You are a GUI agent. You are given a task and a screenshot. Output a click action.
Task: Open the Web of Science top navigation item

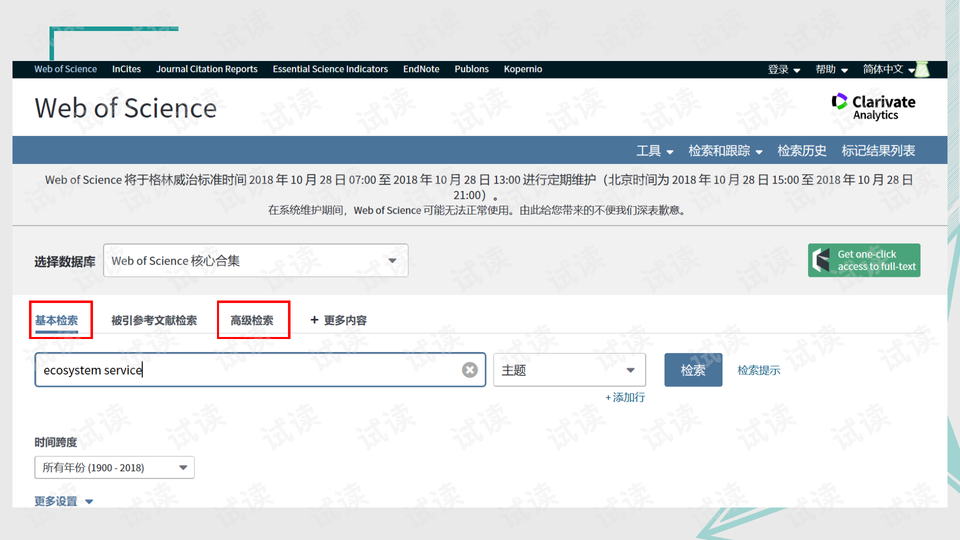coord(66,69)
